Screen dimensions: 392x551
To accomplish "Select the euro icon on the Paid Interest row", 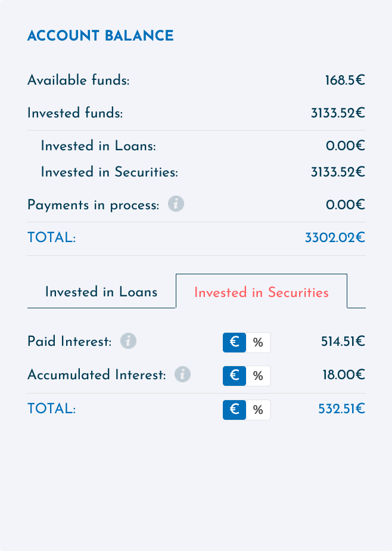I will (x=234, y=342).
